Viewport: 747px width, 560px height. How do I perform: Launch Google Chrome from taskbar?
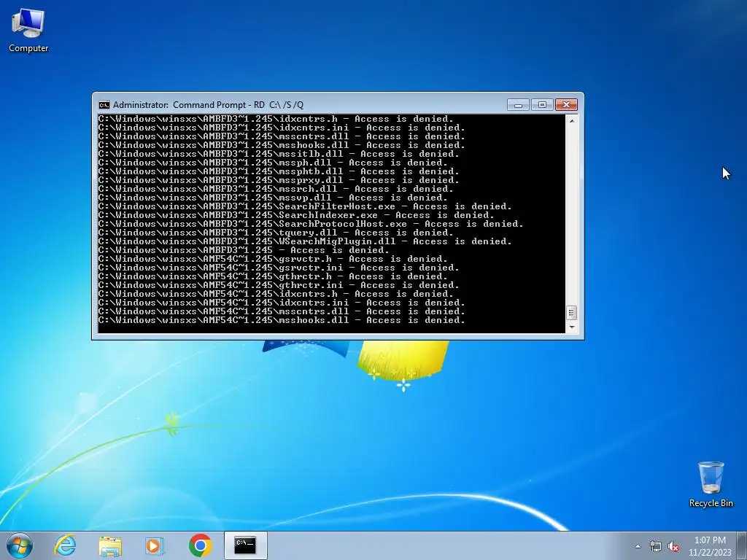pyautogui.click(x=200, y=545)
